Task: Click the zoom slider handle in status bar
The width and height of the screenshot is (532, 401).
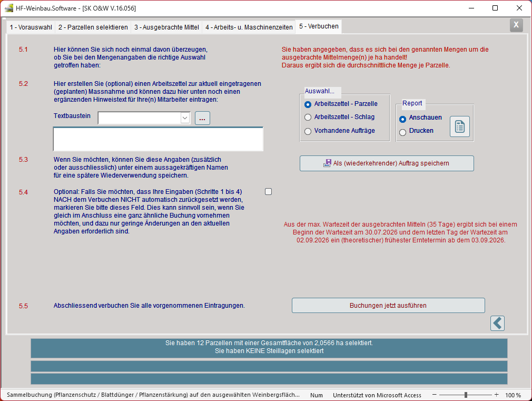Action: [x=466, y=395]
